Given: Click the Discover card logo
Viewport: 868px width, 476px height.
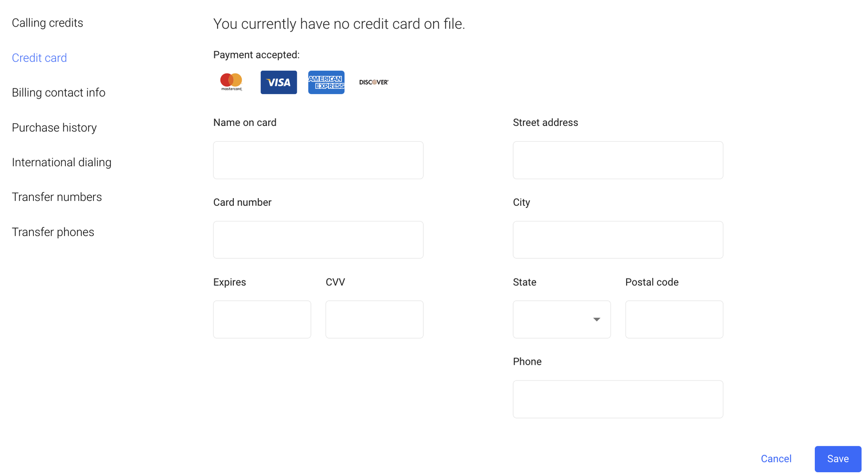Looking at the screenshot, I should coord(374,82).
